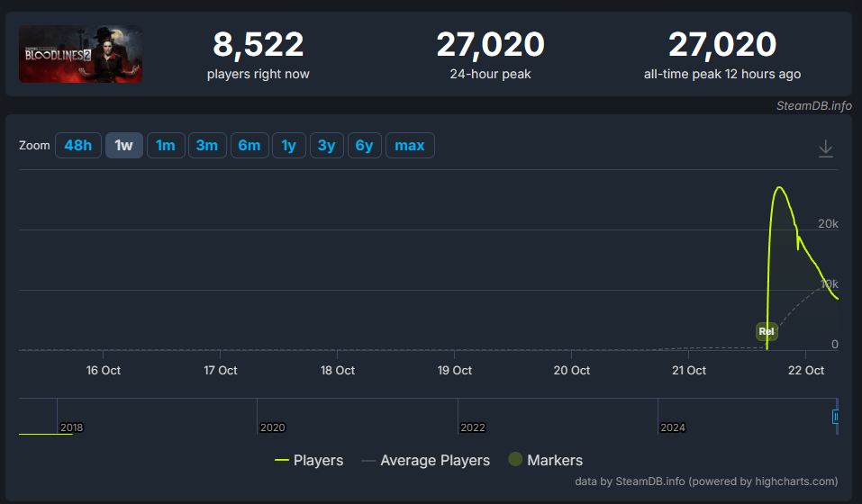The width and height of the screenshot is (862, 504).
Task: Click the 20k y-axis label
Action: [828, 223]
